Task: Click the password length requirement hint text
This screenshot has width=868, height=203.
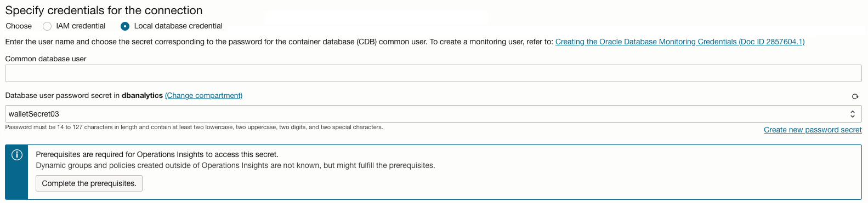Action: pos(194,127)
